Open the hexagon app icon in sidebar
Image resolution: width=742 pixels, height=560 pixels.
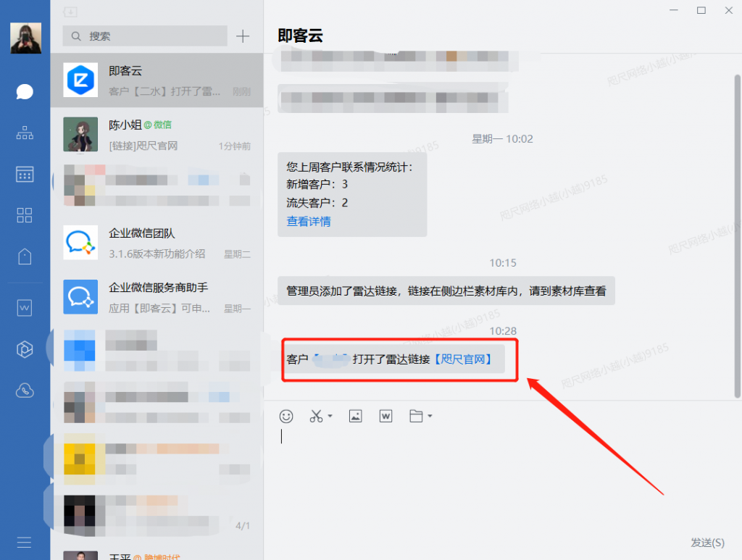pyautogui.click(x=25, y=349)
